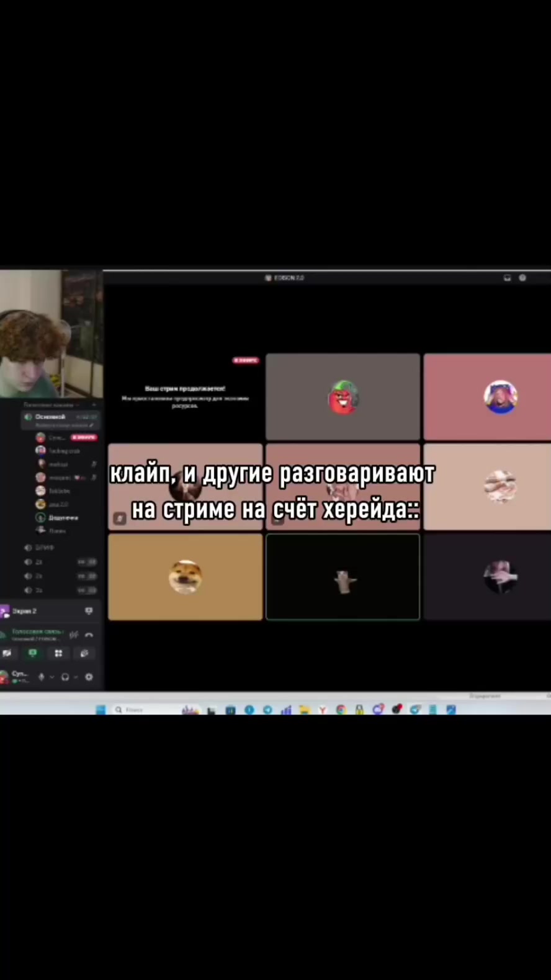The width and height of the screenshot is (551, 980).
Task: Click red live badge on stream tile
Action: pyautogui.click(x=246, y=360)
